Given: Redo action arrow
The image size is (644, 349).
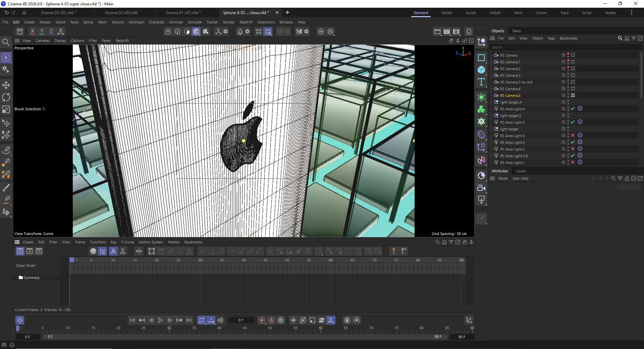Looking at the screenshot, I should click(x=14, y=12).
